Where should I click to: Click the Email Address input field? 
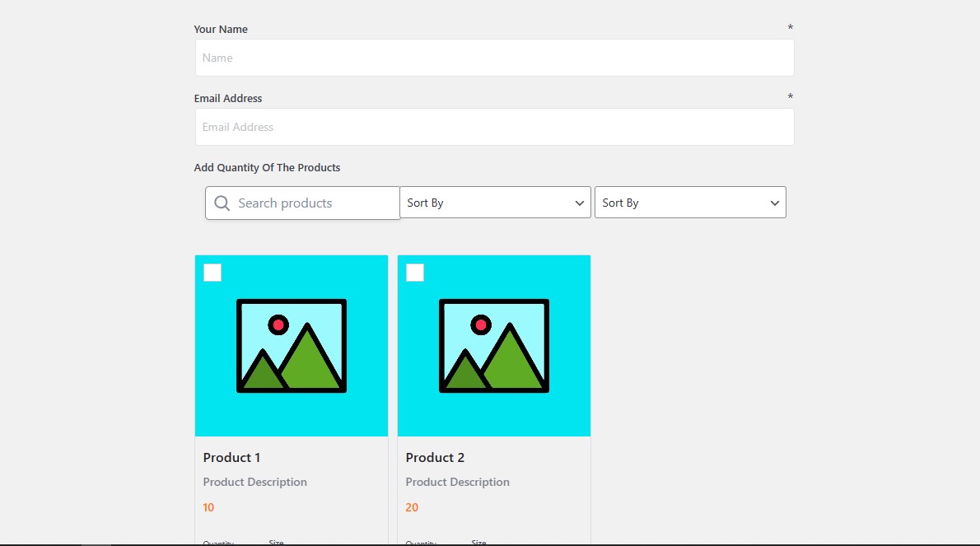pos(494,127)
